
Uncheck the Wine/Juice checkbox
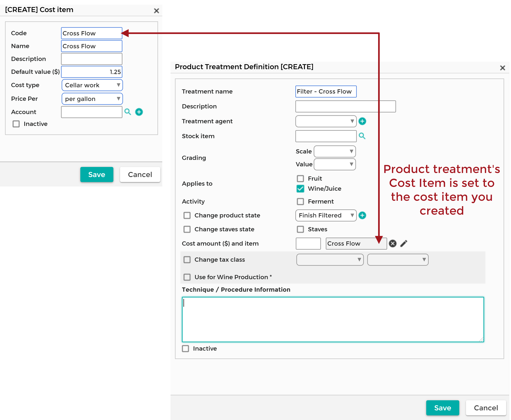coord(300,188)
